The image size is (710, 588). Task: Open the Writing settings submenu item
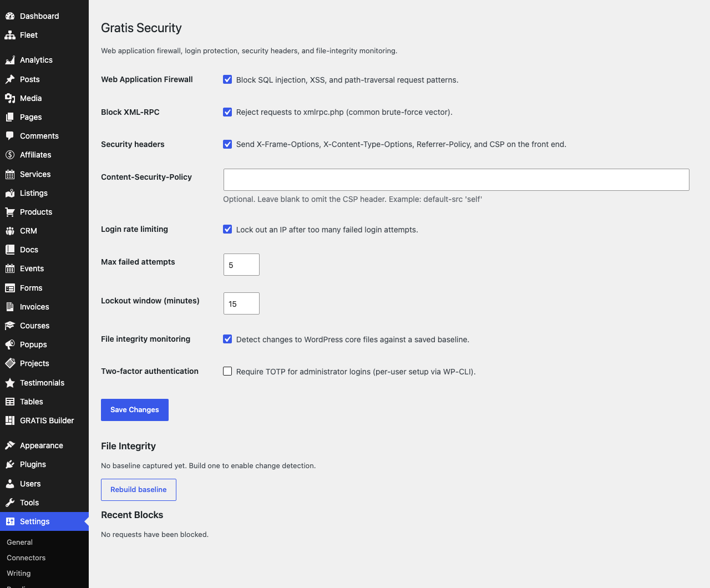pyautogui.click(x=19, y=574)
